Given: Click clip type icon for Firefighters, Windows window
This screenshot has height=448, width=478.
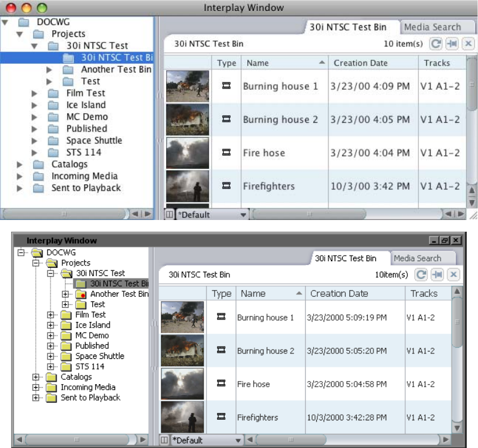Looking at the screenshot, I should (221, 416).
